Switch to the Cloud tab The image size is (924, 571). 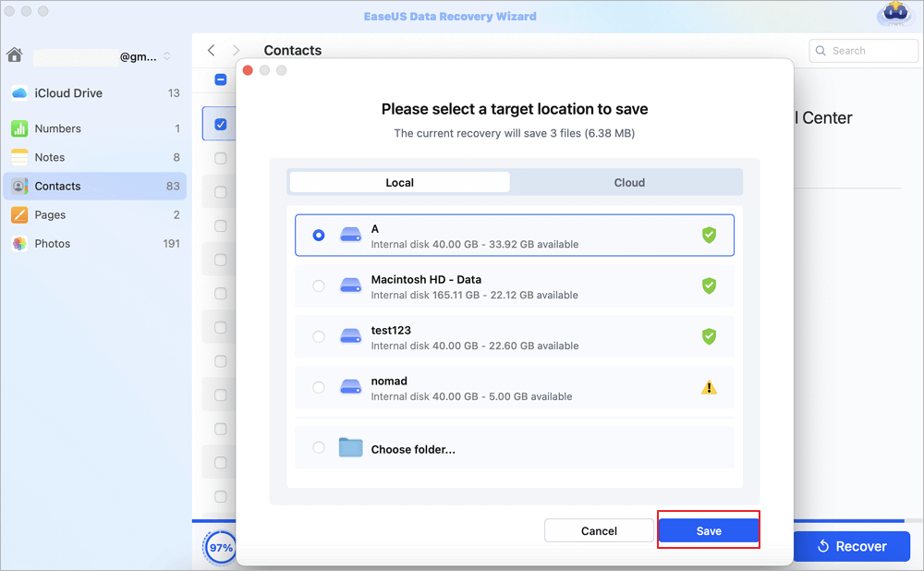[x=629, y=183]
